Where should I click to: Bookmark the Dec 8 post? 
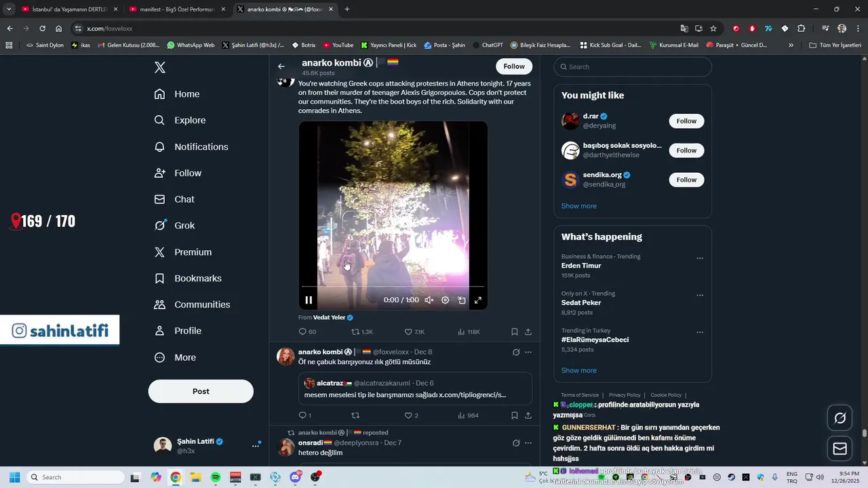click(515, 415)
